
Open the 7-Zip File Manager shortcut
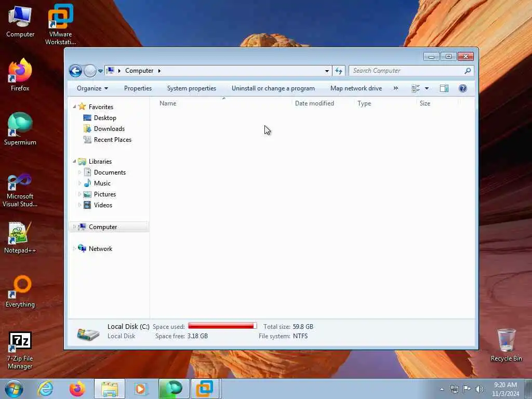20,351
